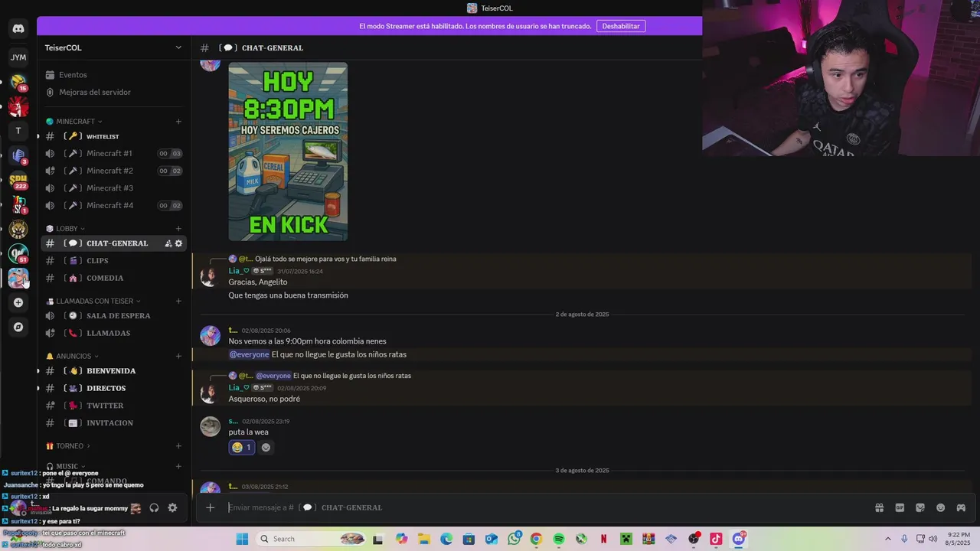980x551 pixels.
Task: Toggle the laughing emoji reaction
Action: tap(241, 448)
